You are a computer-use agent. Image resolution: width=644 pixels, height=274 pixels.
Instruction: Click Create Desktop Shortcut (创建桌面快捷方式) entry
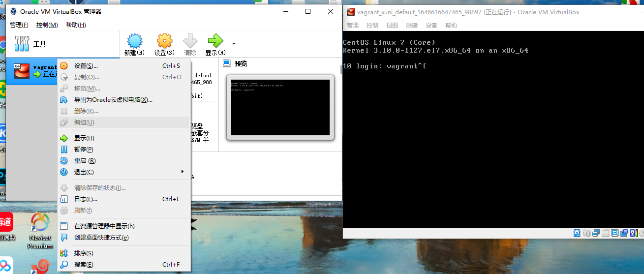(123, 238)
